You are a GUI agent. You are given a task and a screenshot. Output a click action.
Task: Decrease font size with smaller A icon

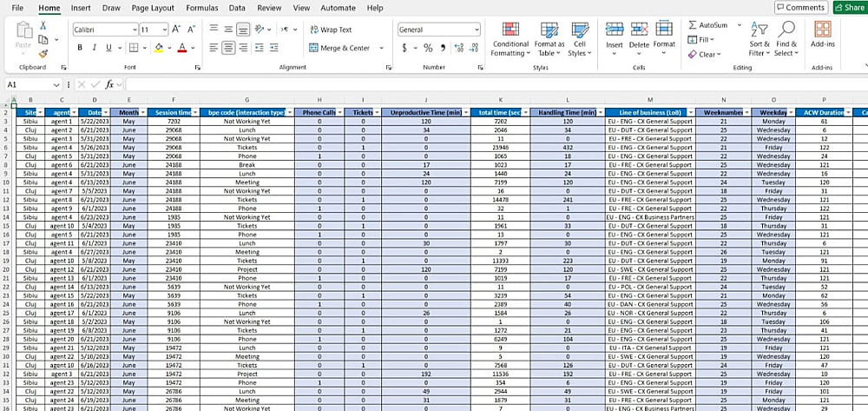pyautogui.click(x=191, y=30)
